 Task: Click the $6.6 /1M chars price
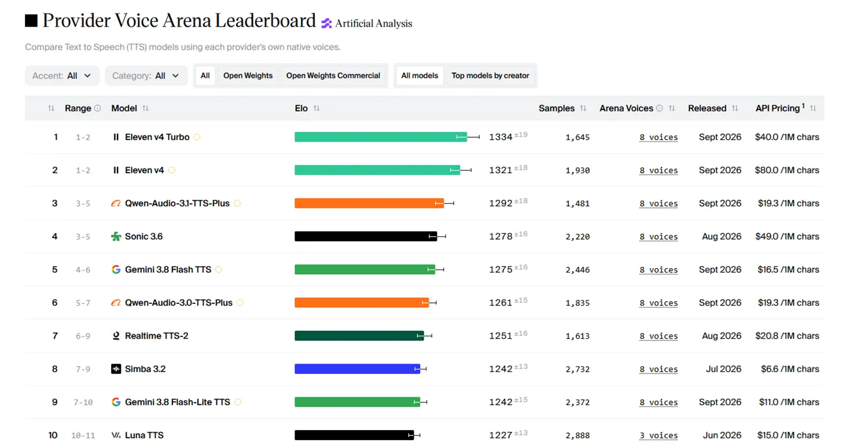click(790, 369)
